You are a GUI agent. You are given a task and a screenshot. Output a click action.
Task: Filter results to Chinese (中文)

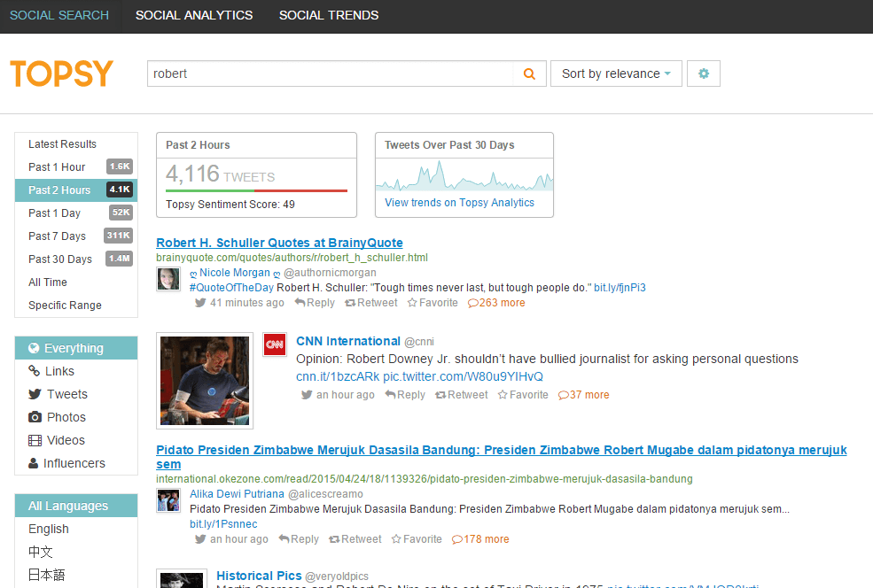pyautogui.click(x=76, y=552)
